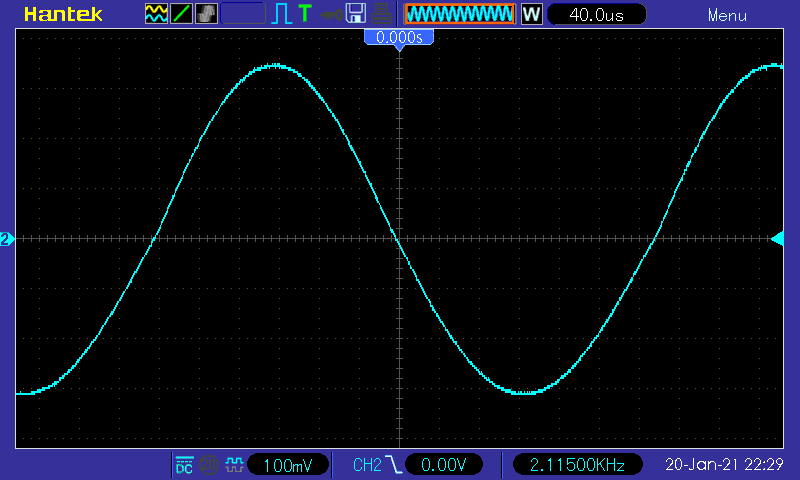
Task: Click the W window mode icon
Action: [x=531, y=14]
